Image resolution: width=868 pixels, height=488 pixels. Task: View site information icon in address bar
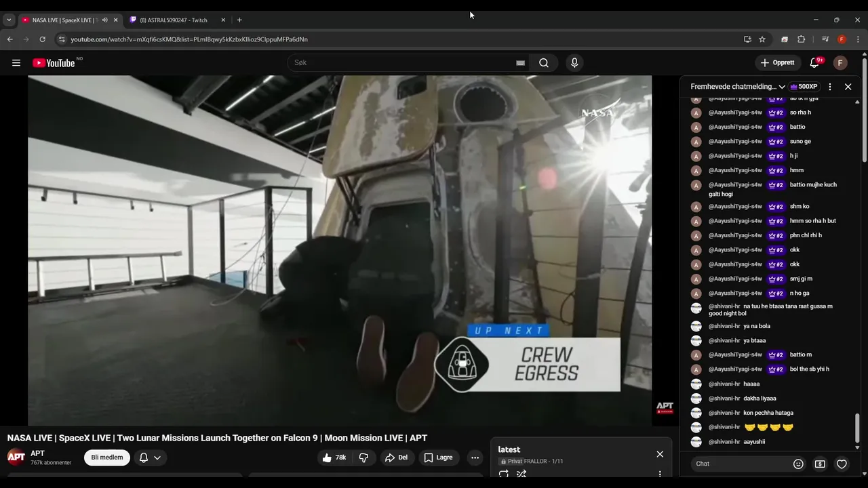click(62, 39)
